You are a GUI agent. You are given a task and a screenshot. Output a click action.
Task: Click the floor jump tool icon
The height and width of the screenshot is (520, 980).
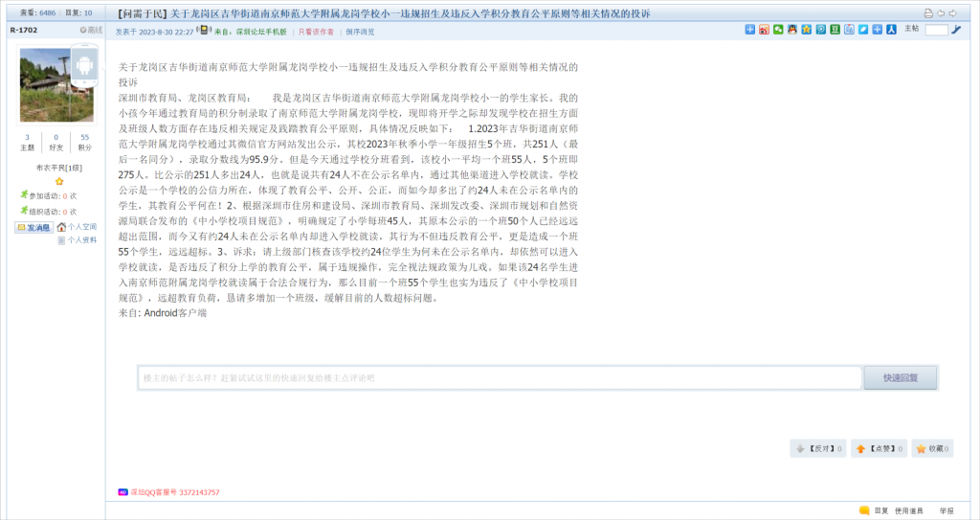coord(956,31)
